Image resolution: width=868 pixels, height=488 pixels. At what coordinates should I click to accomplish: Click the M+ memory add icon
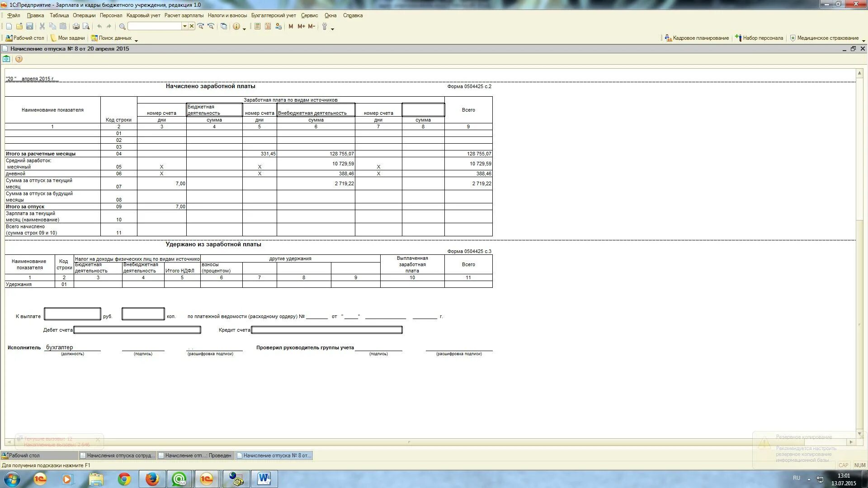[301, 27]
